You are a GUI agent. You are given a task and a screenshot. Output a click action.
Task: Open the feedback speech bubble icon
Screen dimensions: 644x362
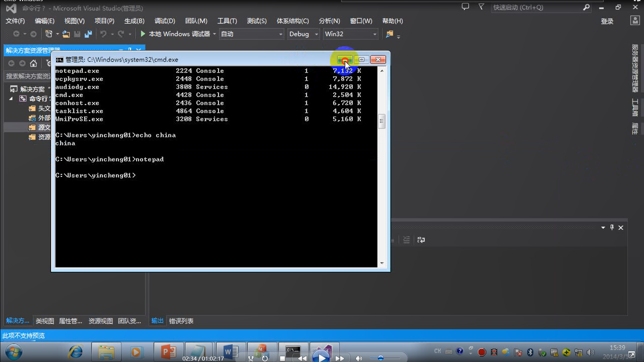[465, 7]
